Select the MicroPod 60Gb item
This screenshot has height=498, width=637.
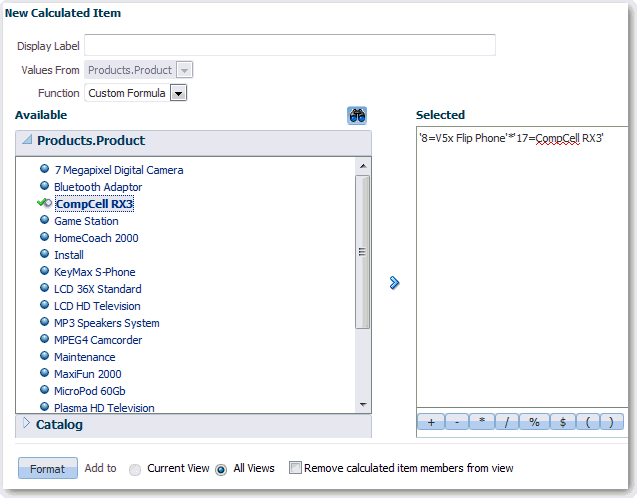tap(89, 392)
